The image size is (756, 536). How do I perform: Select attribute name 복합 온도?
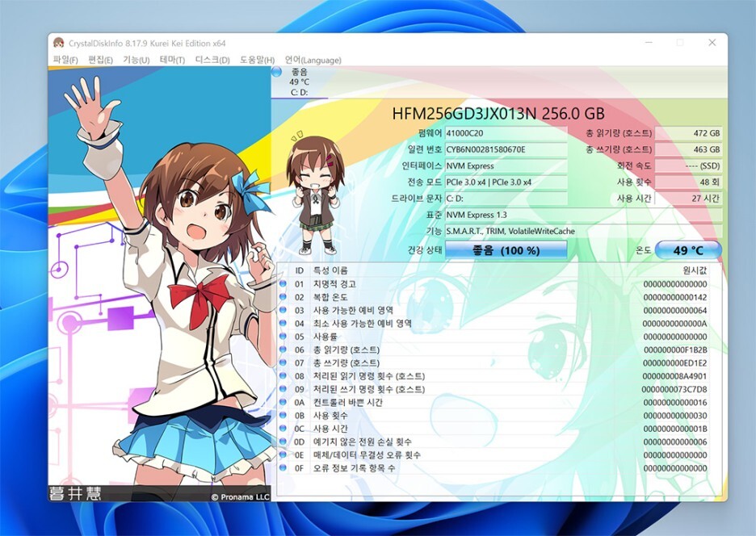[330, 297]
